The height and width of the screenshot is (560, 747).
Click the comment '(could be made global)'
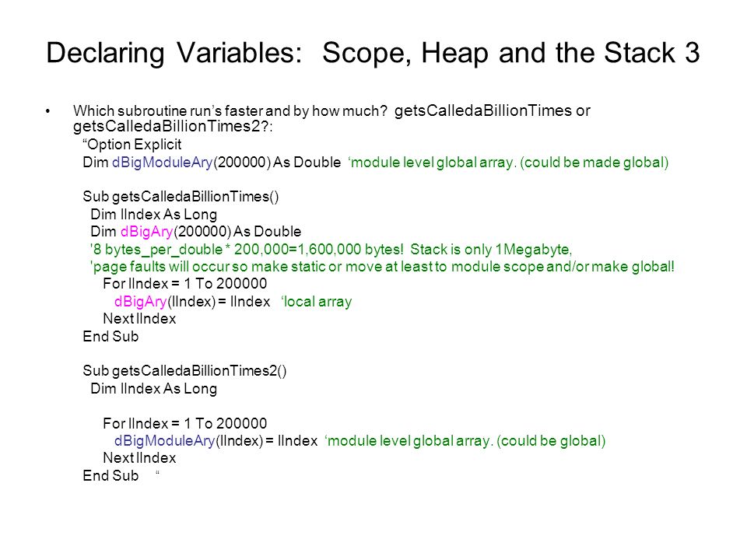[x=594, y=163]
